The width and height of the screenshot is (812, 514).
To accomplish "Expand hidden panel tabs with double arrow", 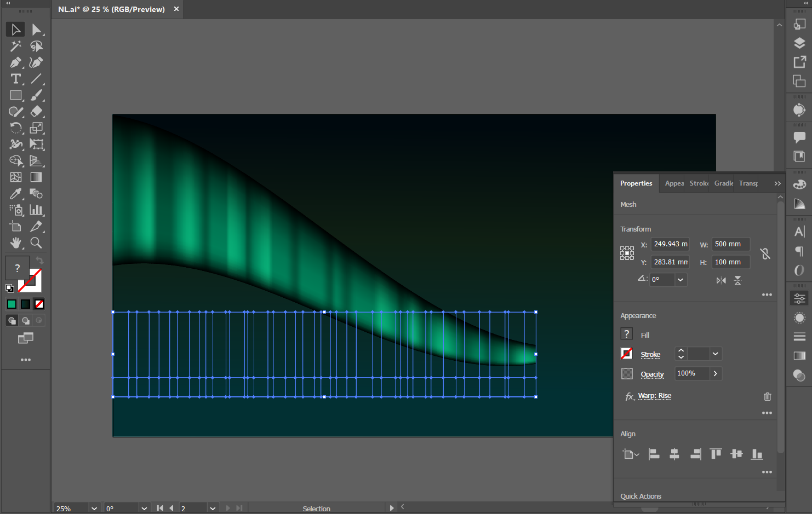I will (x=777, y=183).
